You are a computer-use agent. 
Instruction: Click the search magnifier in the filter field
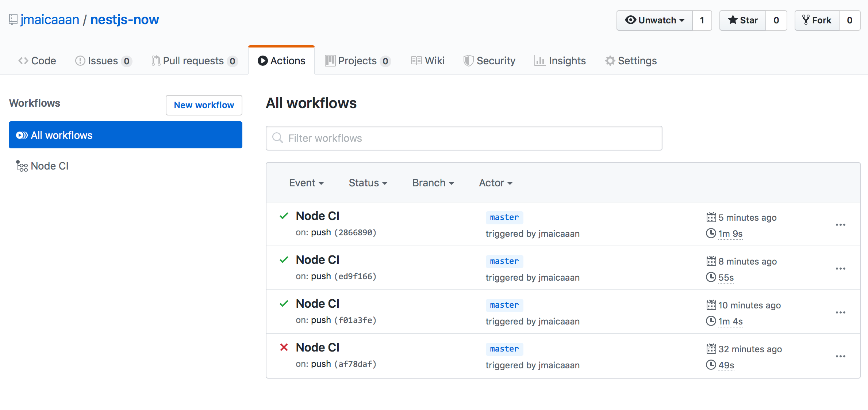click(x=277, y=138)
